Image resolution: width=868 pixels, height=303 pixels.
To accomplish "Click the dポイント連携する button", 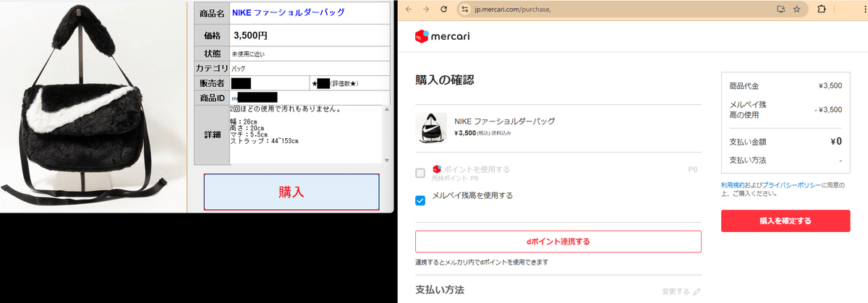I will [x=558, y=242].
